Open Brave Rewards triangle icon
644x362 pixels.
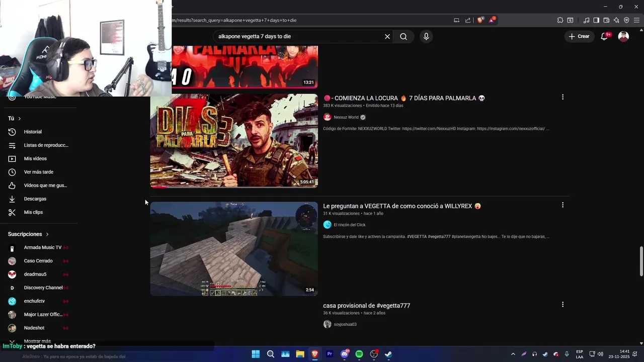point(492,20)
